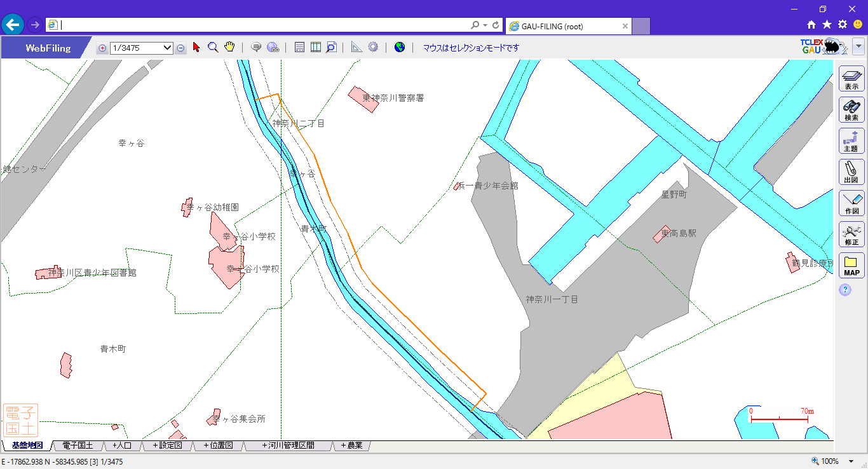
Task: Open the scale dropdown showing 1/3475
Action: pyautogui.click(x=141, y=48)
